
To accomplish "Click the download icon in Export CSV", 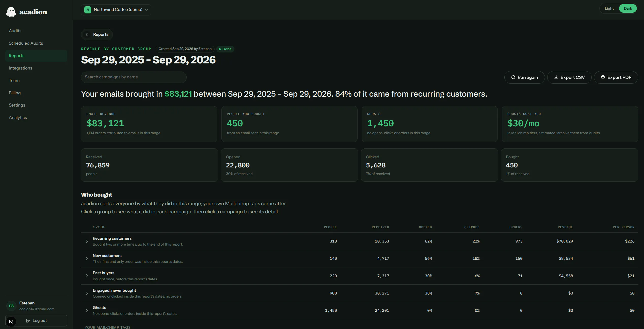I will click(x=556, y=77).
